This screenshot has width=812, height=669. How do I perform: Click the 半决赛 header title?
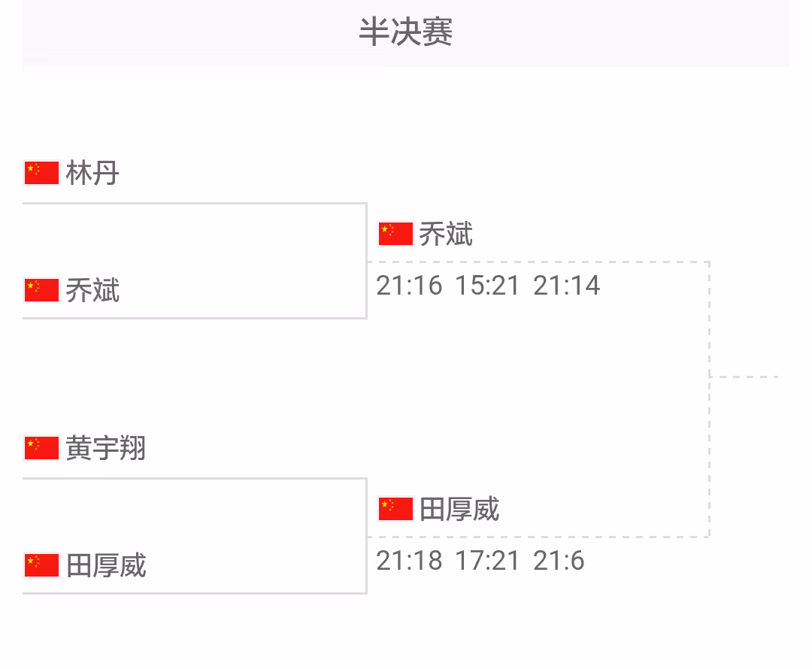(x=406, y=32)
